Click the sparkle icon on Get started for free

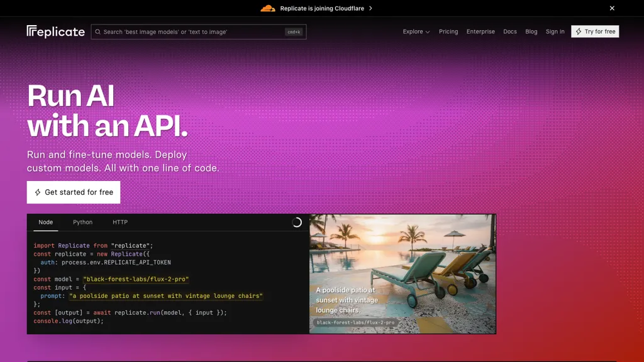click(38, 192)
